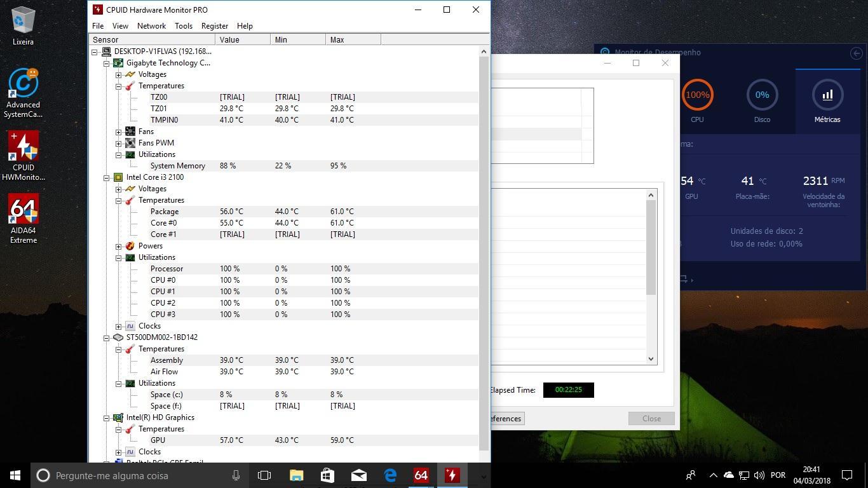868x488 pixels.
Task: Open the notification center icon
Action: 846,475
